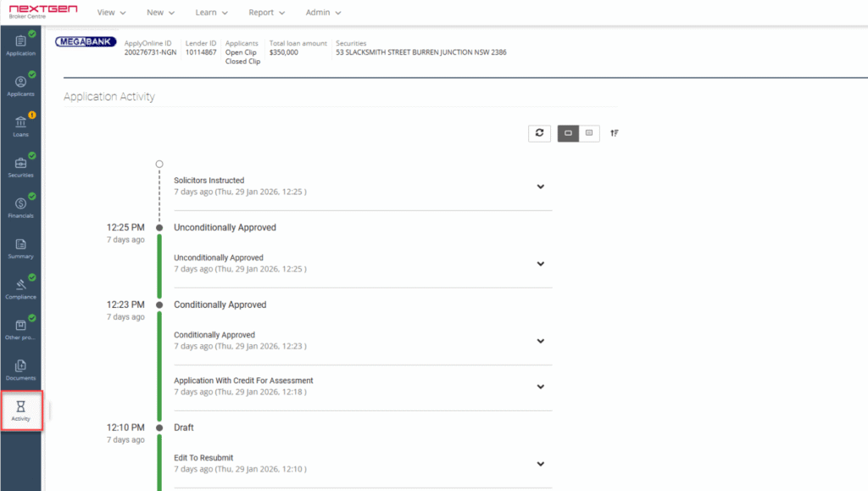Open the sort order control
The width and height of the screenshot is (868, 491).
(x=614, y=133)
